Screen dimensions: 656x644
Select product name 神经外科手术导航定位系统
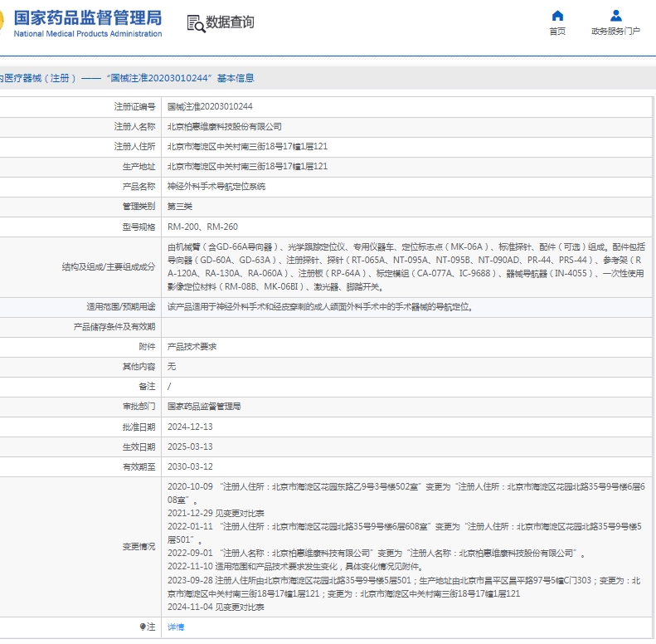pyautogui.click(x=216, y=187)
